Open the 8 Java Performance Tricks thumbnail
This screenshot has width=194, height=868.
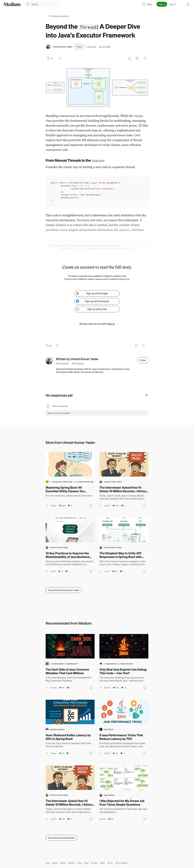(124, 712)
